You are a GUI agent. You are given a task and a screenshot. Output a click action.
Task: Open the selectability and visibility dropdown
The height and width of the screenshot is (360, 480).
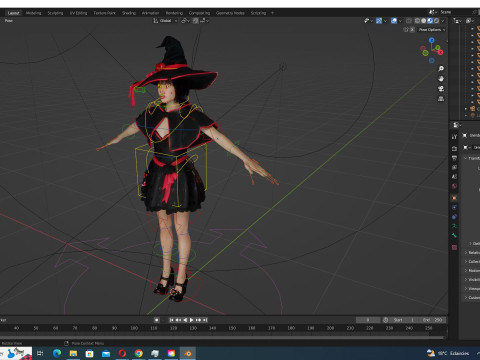(368, 21)
